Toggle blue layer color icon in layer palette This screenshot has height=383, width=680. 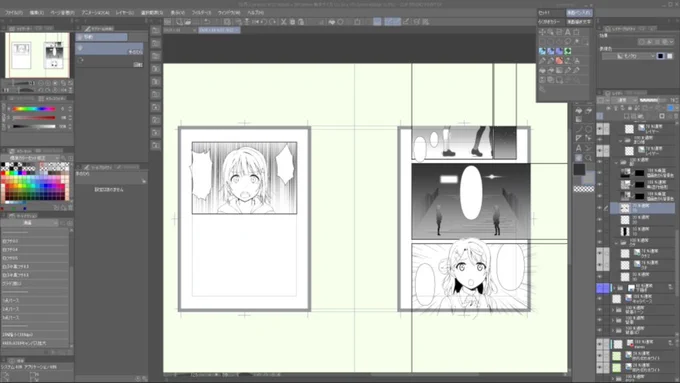(x=671, y=108)
